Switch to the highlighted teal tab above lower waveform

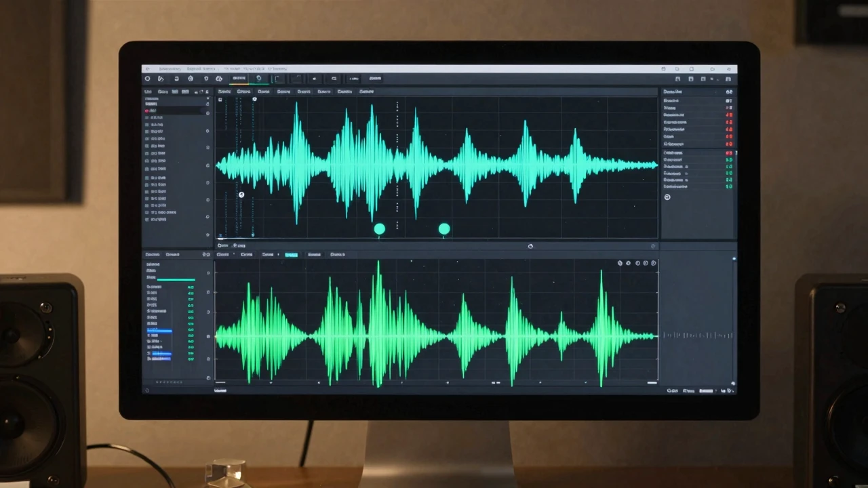point(291,255)
